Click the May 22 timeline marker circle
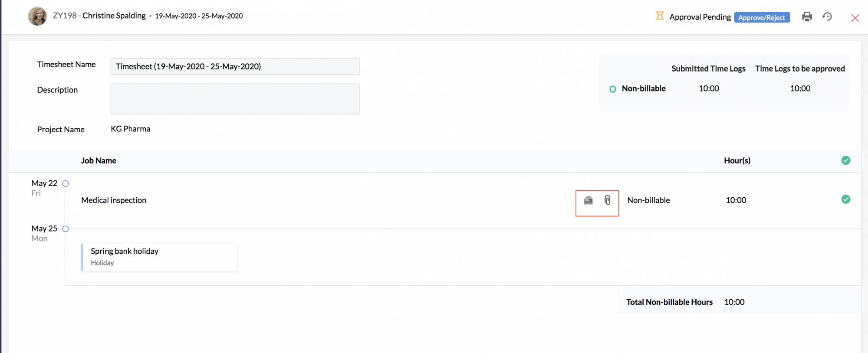Image resolution: width=868 pixels, height=353 pixels. tap(66, 183)
